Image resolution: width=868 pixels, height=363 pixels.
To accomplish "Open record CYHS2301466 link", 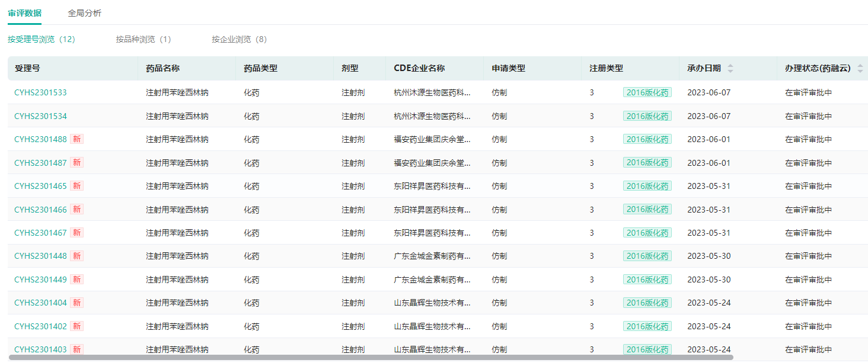I will (40, 209).
